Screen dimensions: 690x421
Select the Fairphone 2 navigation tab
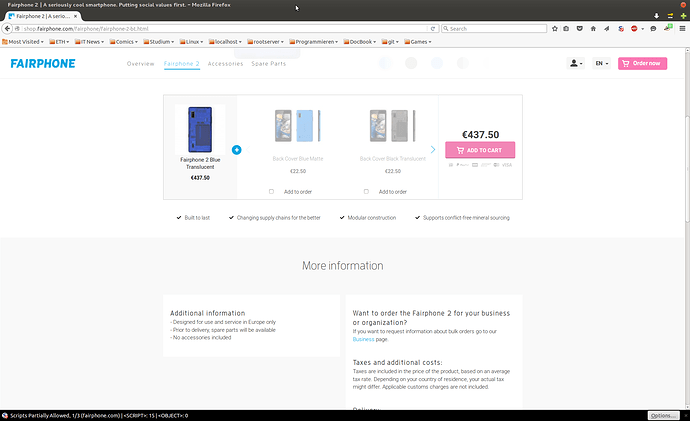182,64
